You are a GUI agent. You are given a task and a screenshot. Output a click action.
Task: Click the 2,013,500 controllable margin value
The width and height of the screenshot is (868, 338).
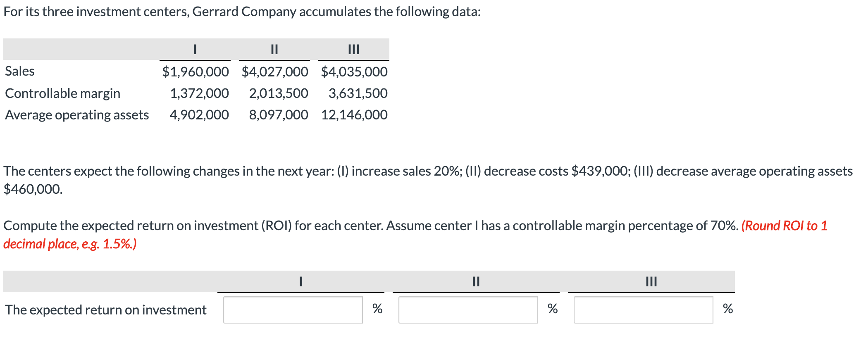(279, 93)
